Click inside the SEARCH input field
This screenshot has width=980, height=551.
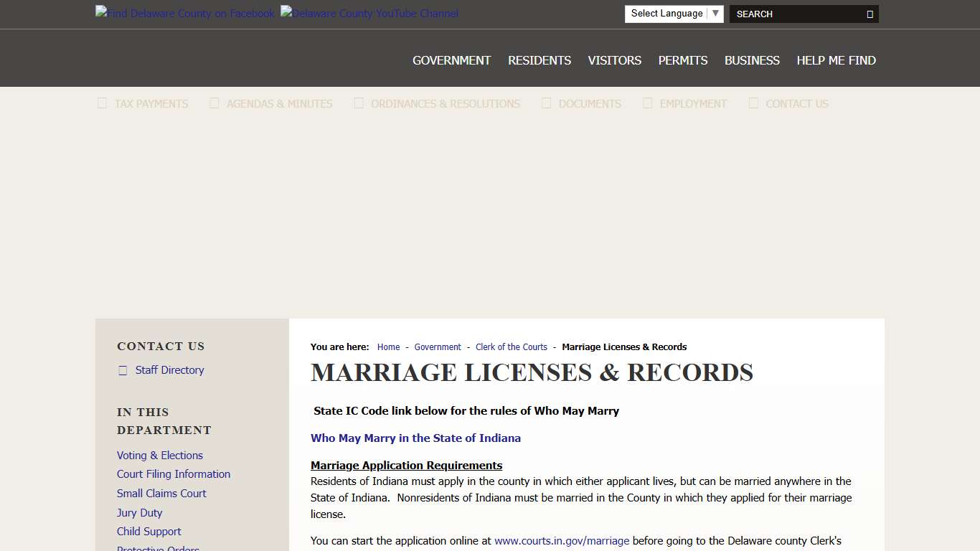pyautogui.click(x=789, y=14)
